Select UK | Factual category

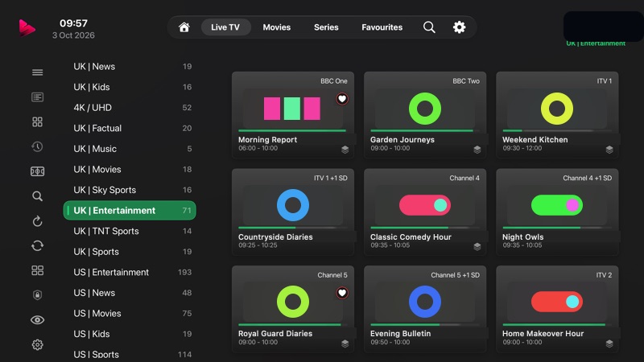[130, 128]
